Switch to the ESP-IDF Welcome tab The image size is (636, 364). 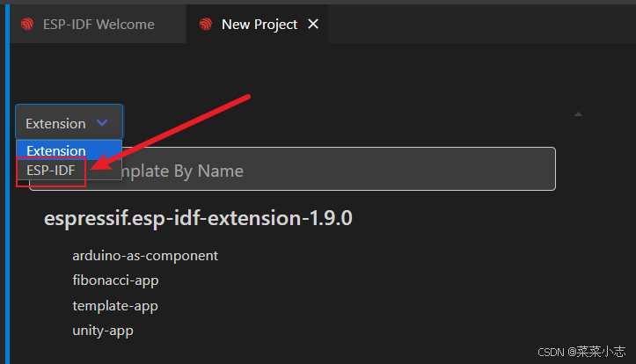click(98, 25)
